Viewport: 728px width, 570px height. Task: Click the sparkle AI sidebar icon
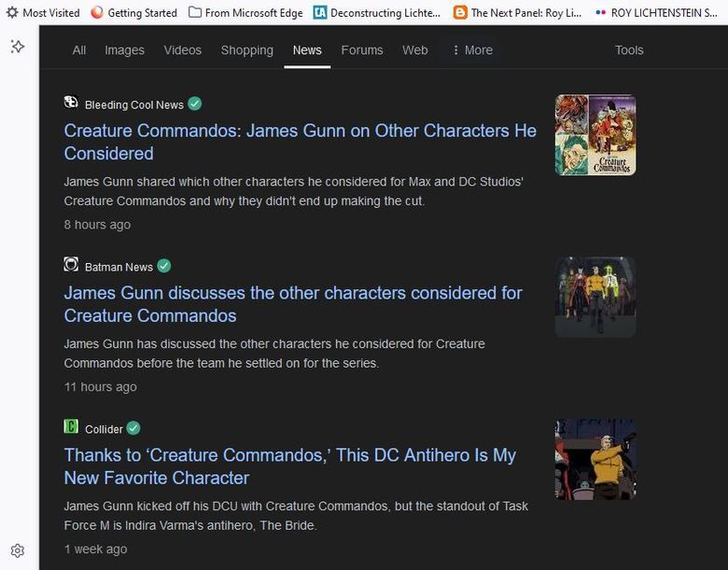point(18,47)
